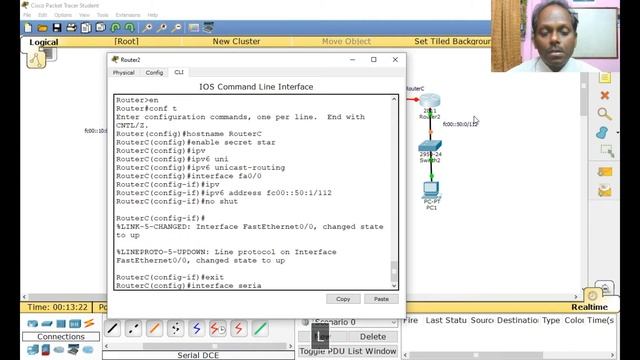
Task: Select the Add Complex PDU open envelope icon
Action: coord(605,191)
